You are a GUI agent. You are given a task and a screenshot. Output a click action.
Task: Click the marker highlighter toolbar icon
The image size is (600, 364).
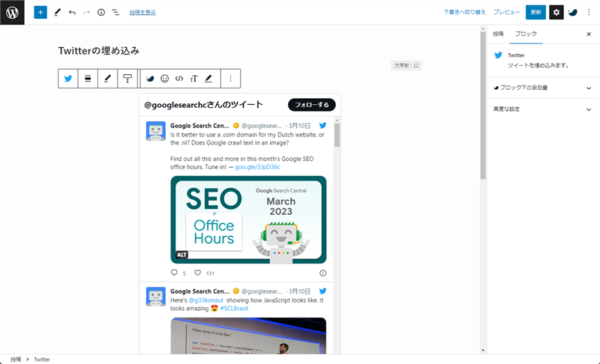208,79
